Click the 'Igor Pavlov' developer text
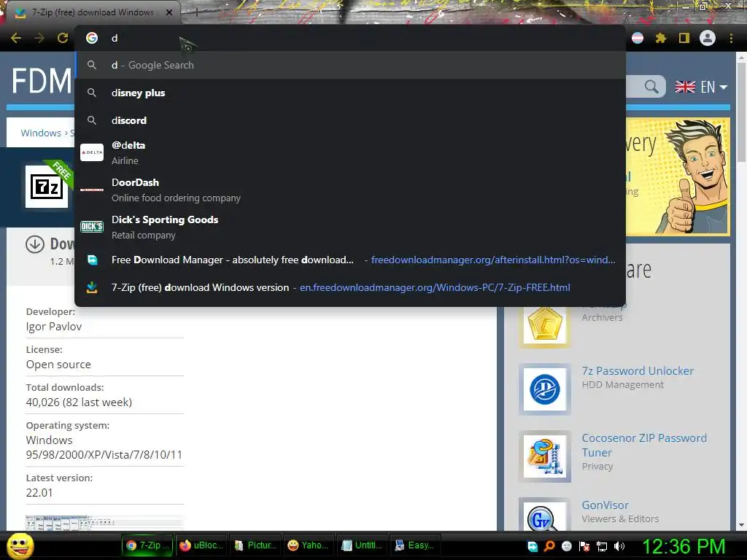 point(54,326)
